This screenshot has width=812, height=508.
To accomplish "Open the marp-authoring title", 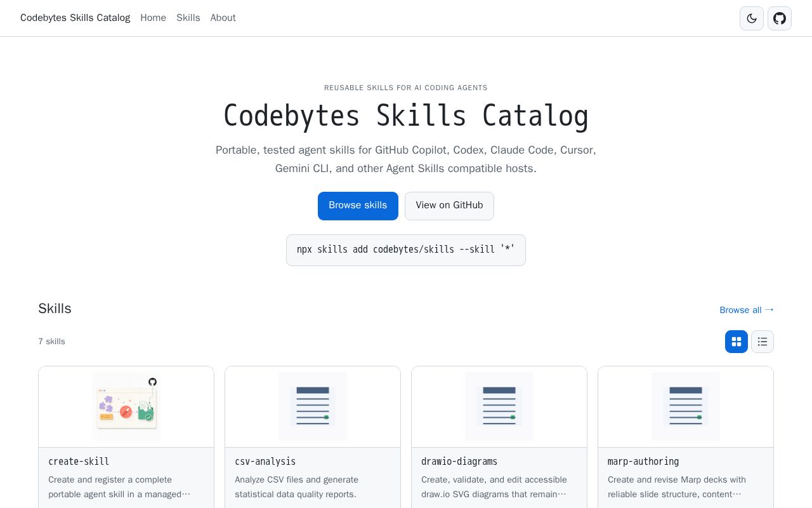I will [643, 462].
